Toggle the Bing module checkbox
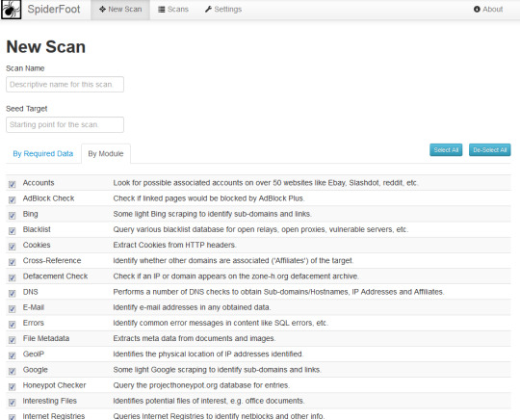 pyautogui.click(x=13, y=216)
